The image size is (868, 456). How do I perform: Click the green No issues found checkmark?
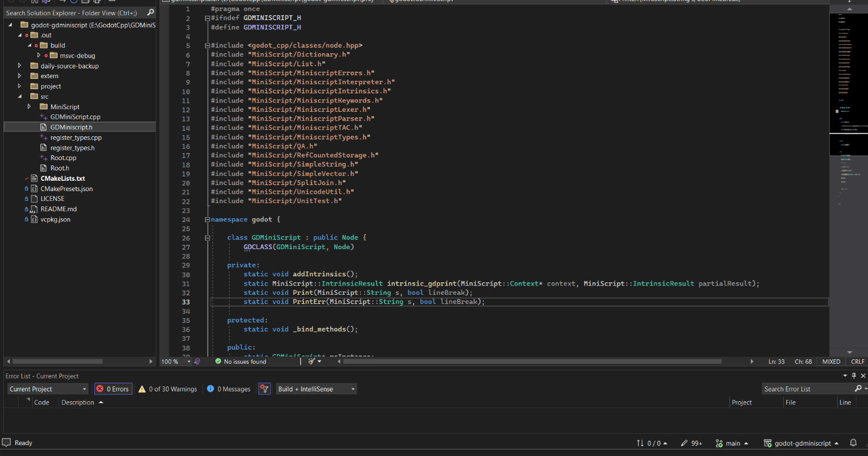point(218,362)
